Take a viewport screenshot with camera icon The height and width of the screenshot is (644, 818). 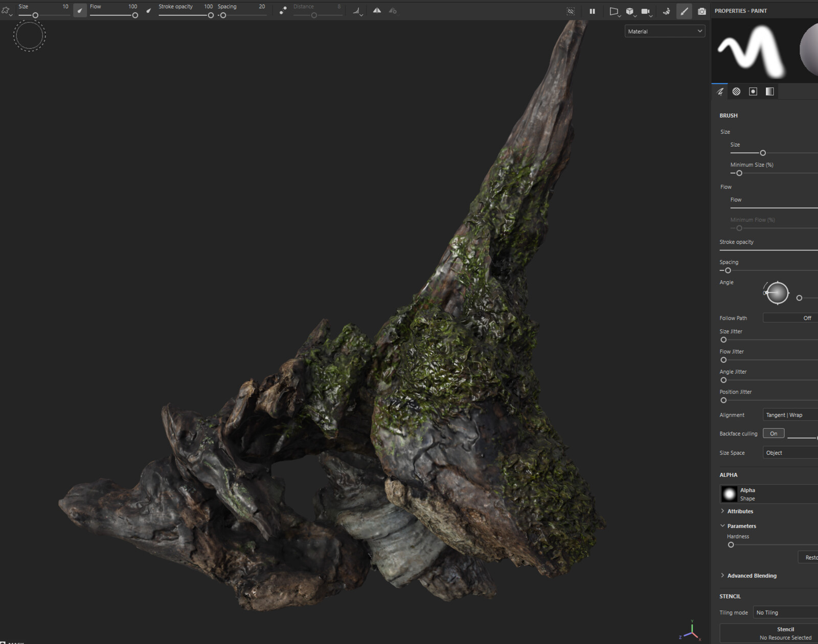pos(702,11)
